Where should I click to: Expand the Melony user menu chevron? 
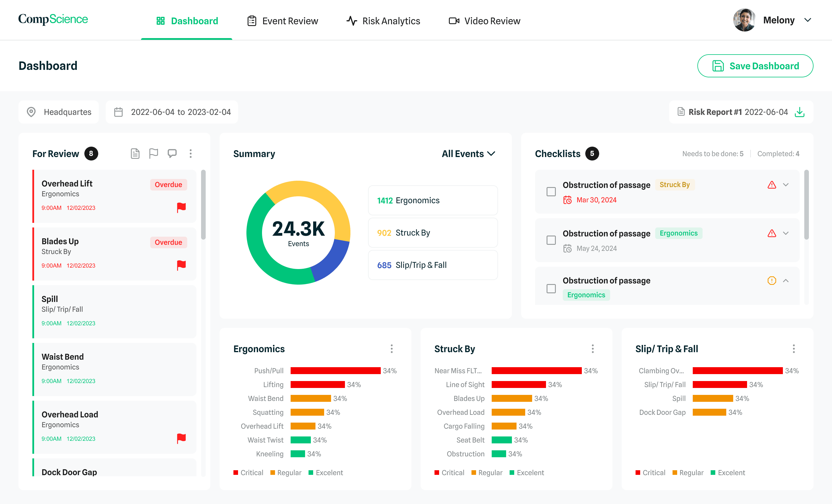pos(808,20)
